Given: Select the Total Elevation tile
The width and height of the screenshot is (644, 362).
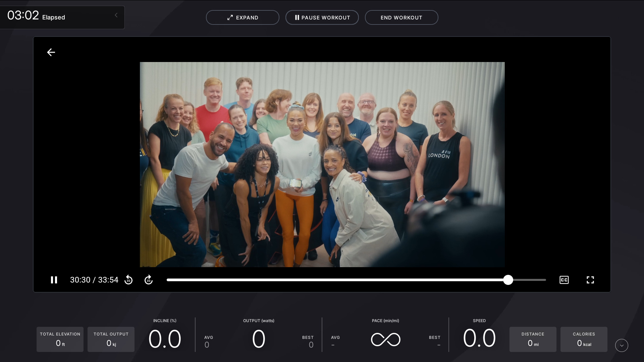Looking at the screenshot, I should coord(60,339).
